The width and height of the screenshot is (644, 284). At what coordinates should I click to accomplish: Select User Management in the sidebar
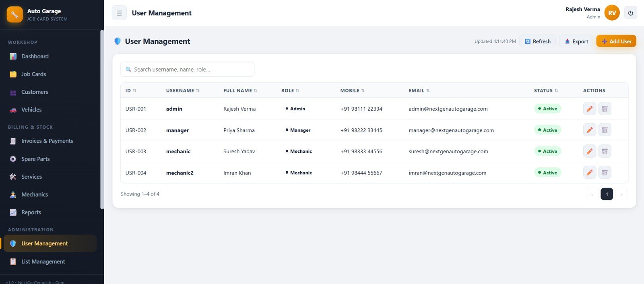pyautogui.click(x=50, y=243)
